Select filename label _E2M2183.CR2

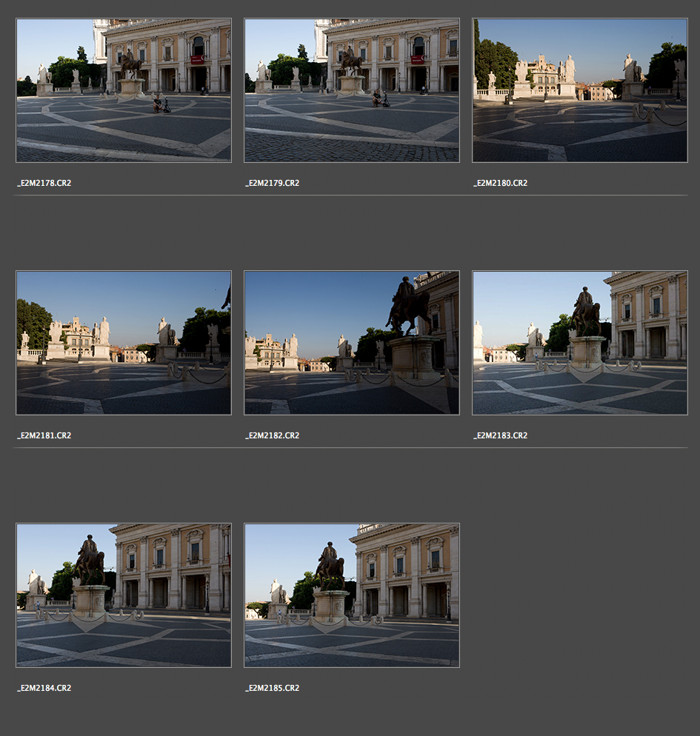tap(501, 435)
